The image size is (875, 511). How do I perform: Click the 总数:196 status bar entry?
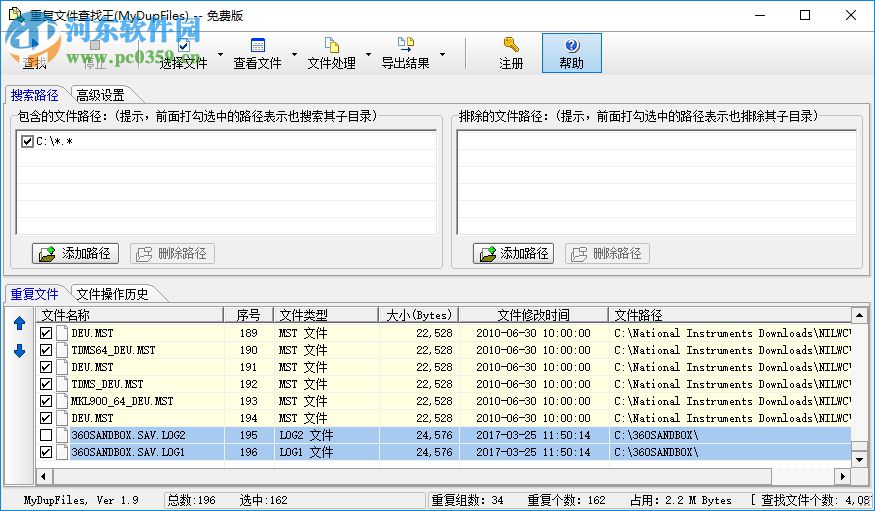coord(191,500)
